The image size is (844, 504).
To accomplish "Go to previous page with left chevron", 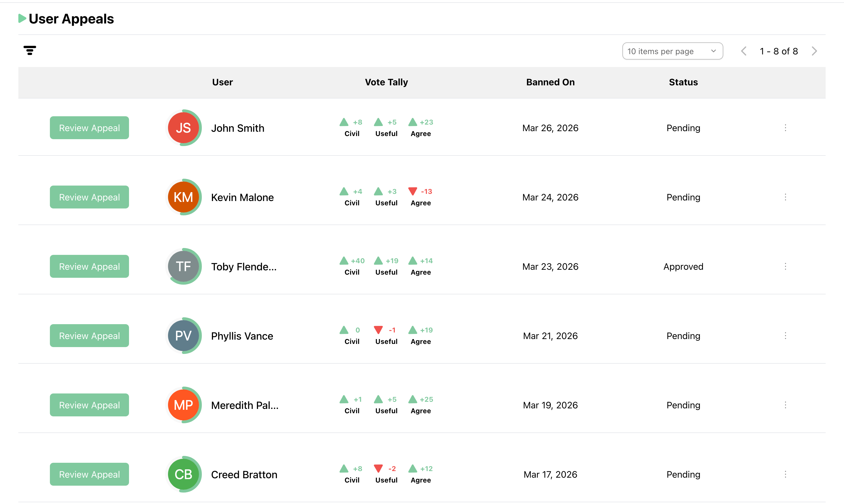I will tap(743, 51).
